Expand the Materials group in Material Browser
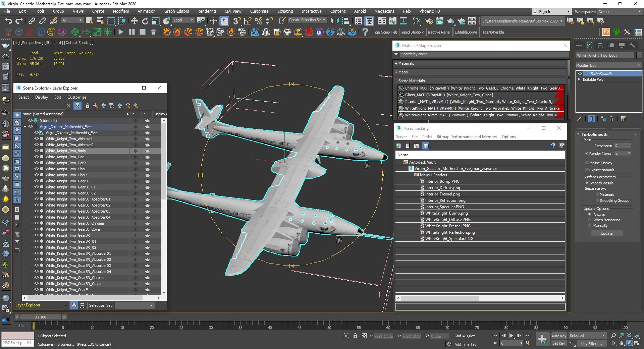 click(x=396, y=63)
